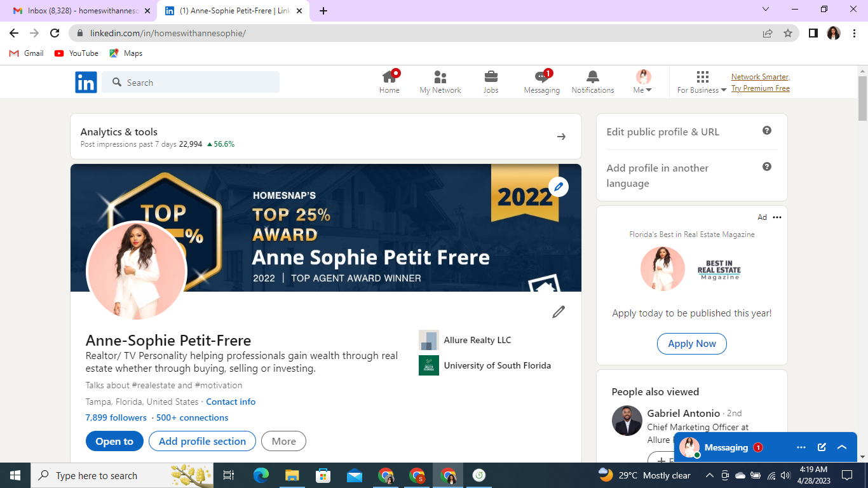The height and width of the screenshot is (488, 868).
Task: Close the Gmail Inbox tab
Action: coord(147,11)
